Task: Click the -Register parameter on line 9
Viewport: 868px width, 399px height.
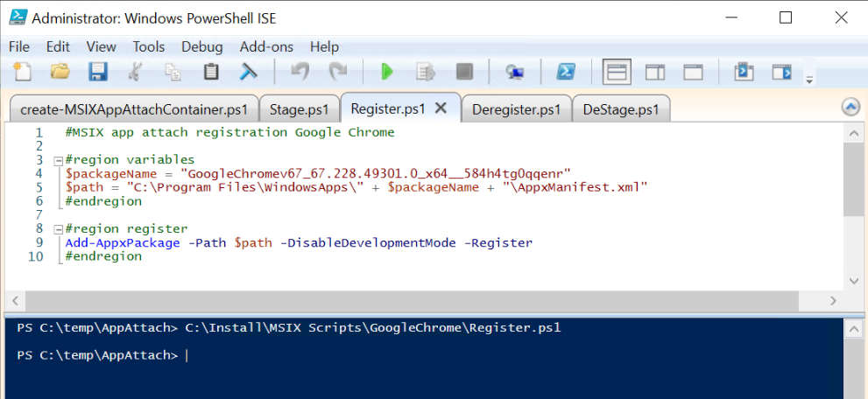Action: point(498,242)
